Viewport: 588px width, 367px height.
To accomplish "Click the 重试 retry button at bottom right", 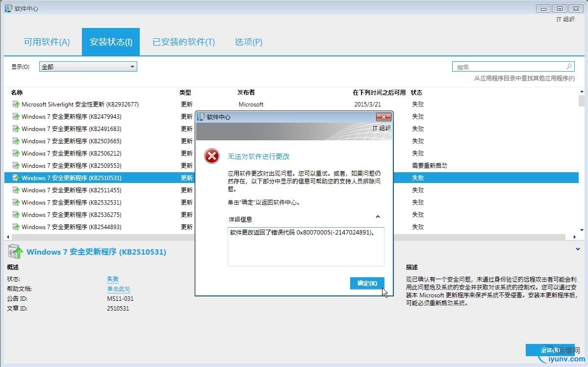I will coord(550,350).
